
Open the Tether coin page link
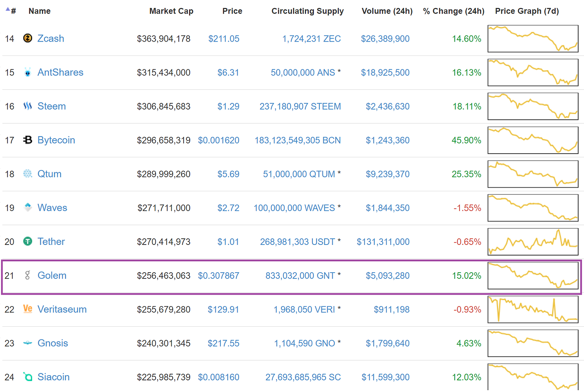click(51, 242)
